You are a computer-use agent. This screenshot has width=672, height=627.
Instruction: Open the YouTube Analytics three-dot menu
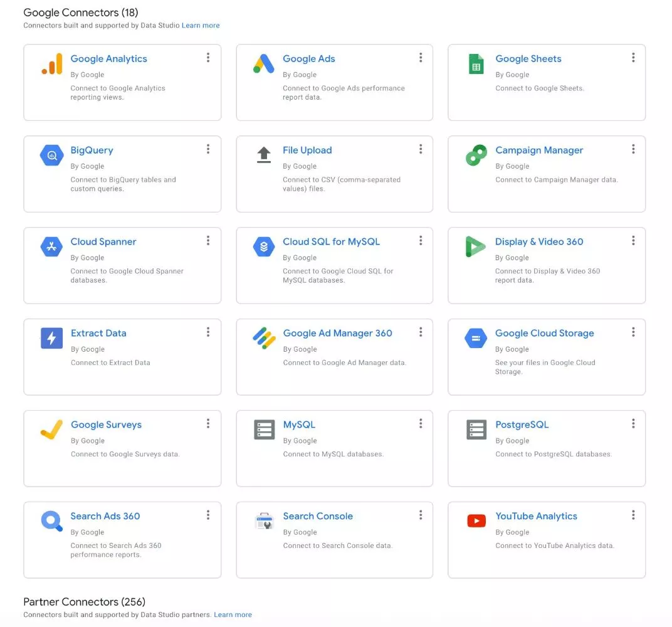coord(633,515)
